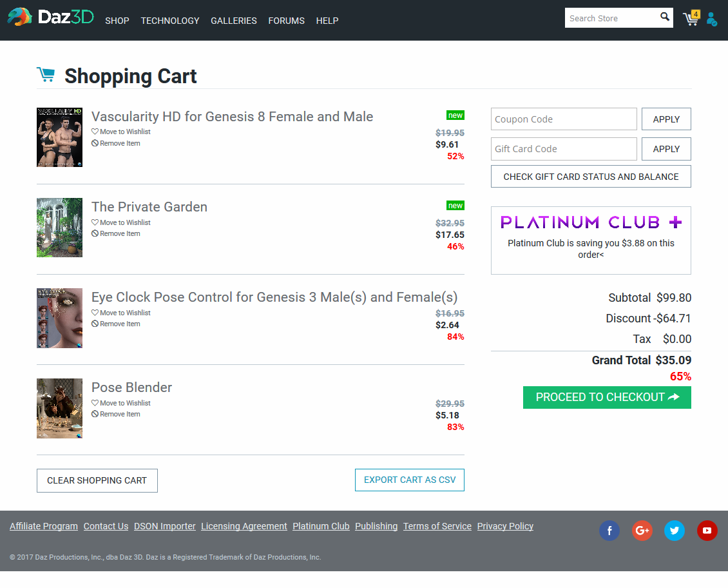Check gift card status and balance
Screen dimensions: 728x588
[591, 177]
